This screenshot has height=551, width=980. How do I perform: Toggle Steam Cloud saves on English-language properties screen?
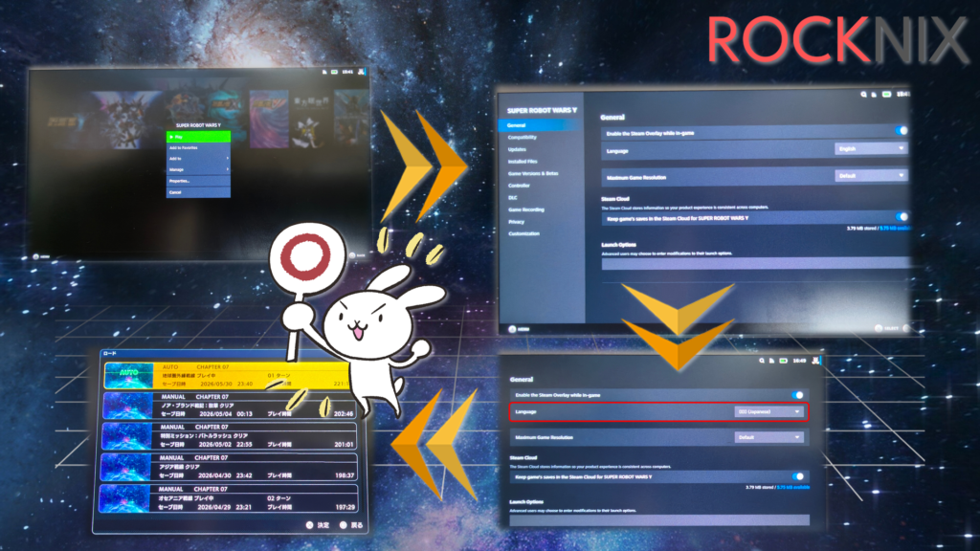tap(902, 217)
